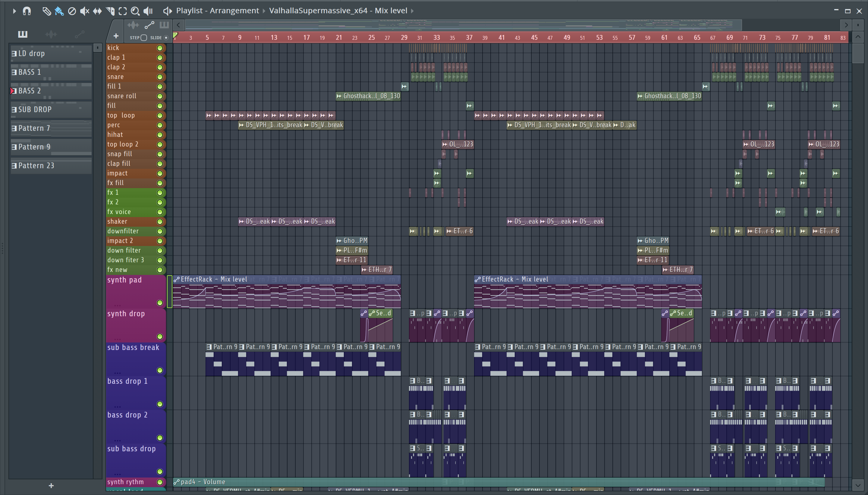
Task: Open the Playlist - Arrangement dropdown
Action: (218, 11)
